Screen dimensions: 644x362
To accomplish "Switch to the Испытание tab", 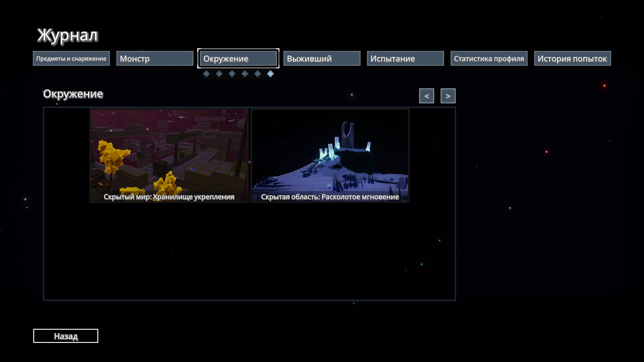I will click(405, 58).
